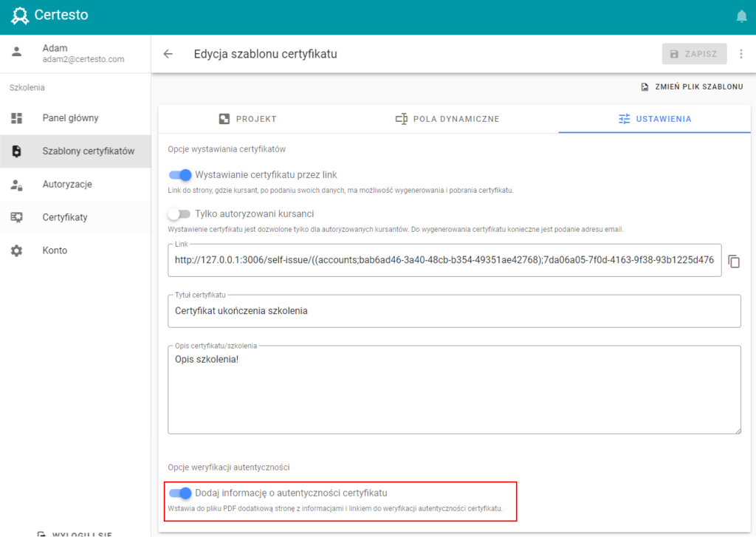Click the Autoryzacje person-lock icon
The height and width of the screenshot is (537, 756).
17,185
